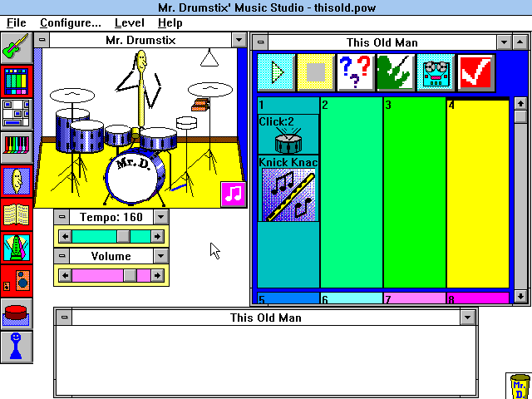532x399 pixels.
Task: Click the measure 1 header cell
Action: (288, 106)
